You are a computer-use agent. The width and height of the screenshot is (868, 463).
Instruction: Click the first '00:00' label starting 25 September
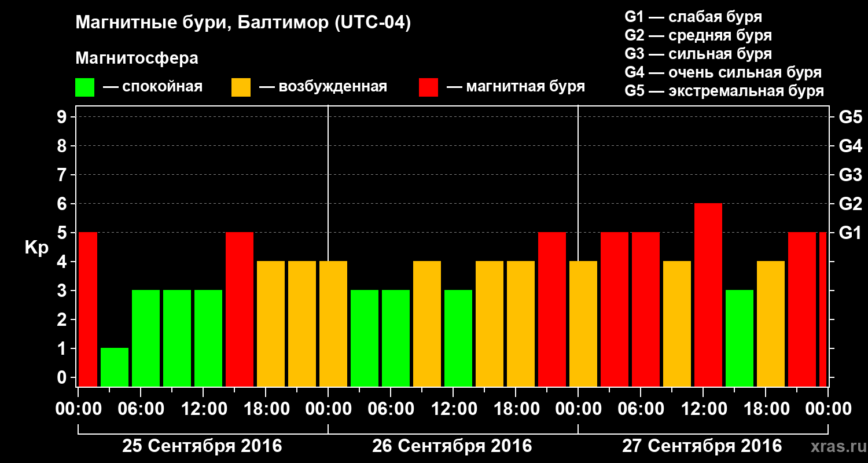click(78, 409)
